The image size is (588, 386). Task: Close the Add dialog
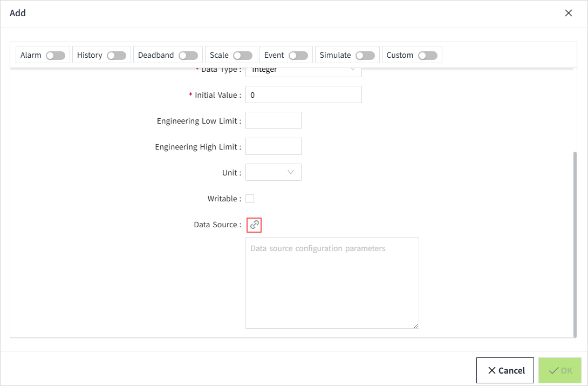(x=569, y=13)
